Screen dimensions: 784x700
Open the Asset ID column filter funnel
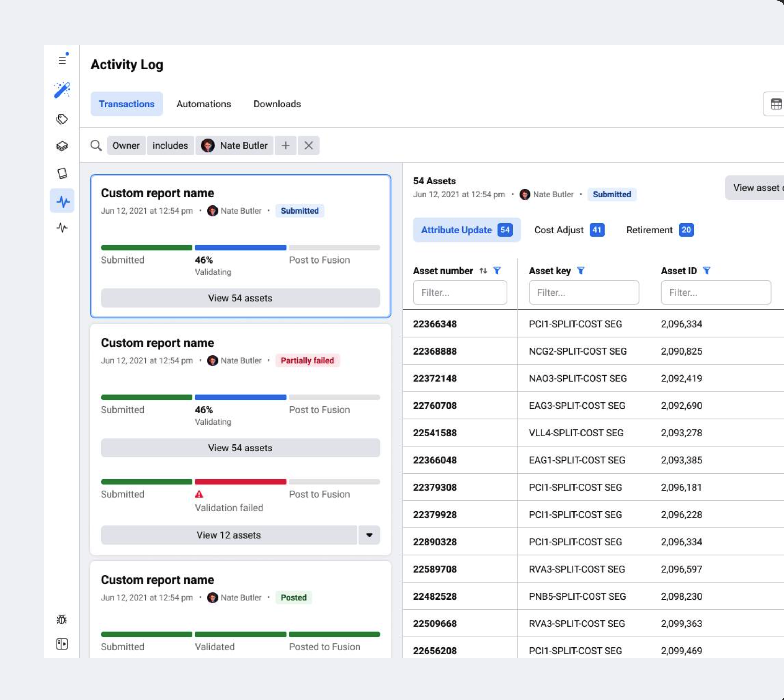707,271
